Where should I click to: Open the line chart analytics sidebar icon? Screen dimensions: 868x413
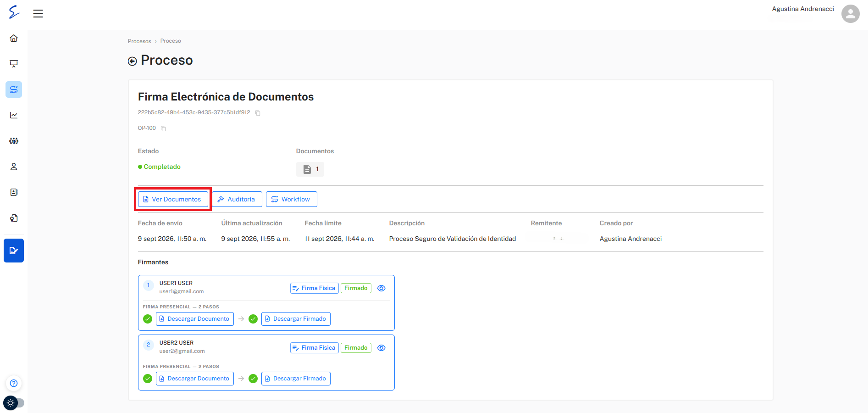point(14,115)
